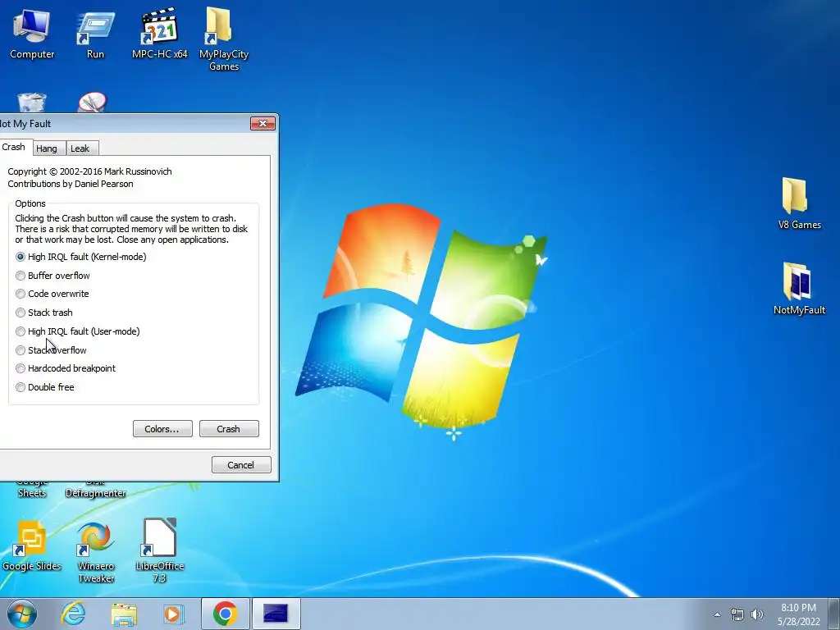Viewport: 840px width, 630px height.
Task: Open the LibreOffice 7.3 shortcut
Action: coord(160,550)
